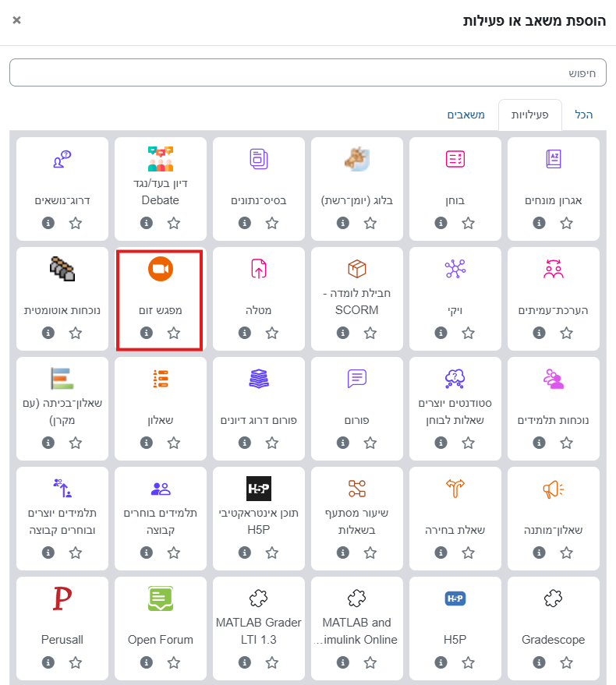This screenshot has width=616, height=685.
Task: Show info for the Gradescope activity
Action: pyautogui.click(x=539, y=662)
